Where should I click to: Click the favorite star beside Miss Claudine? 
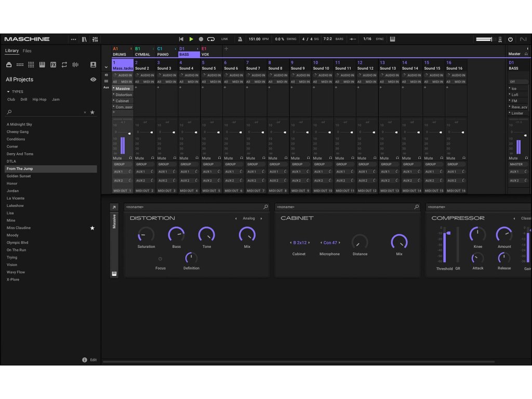click(92, 228)
